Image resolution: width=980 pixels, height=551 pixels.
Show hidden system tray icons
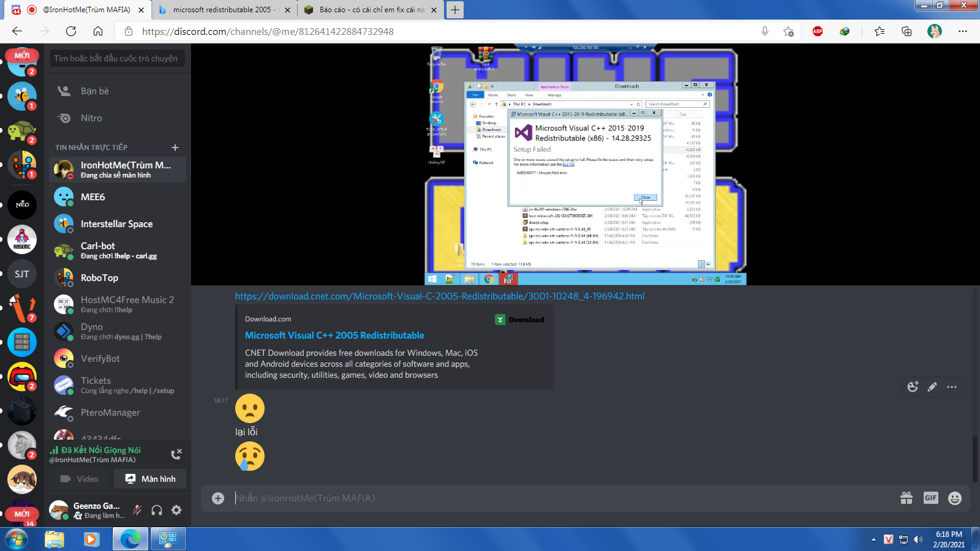pyautogui.click(x=873, y=539)
